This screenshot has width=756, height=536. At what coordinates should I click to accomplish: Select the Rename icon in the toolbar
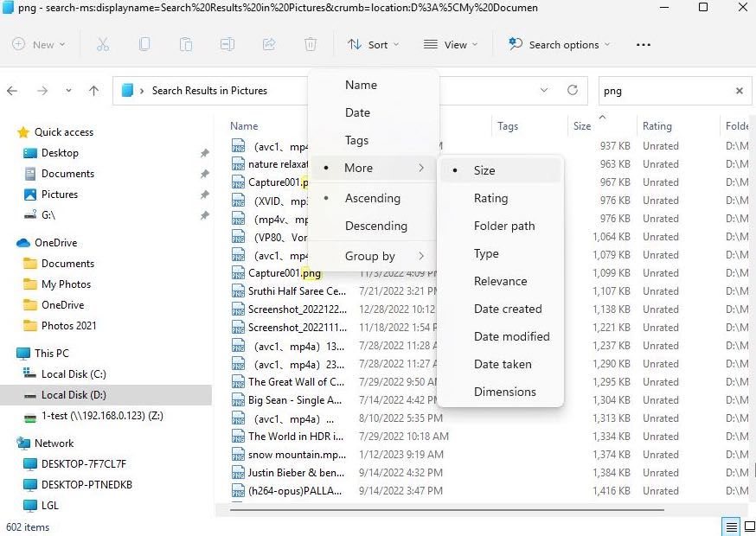tap(228, 43)
